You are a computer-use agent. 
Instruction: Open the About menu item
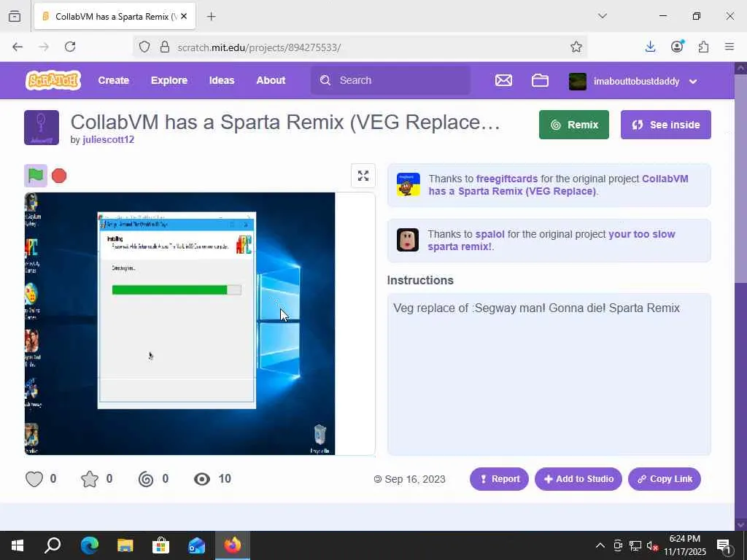pos(271,80)
